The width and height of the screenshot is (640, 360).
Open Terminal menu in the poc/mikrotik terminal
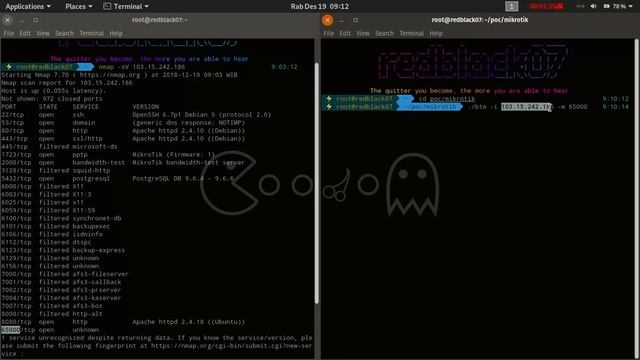411,33
